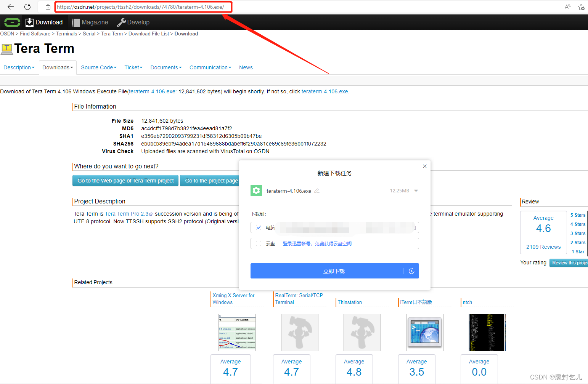Click the Xming X Server screenshot thumbnail
This screenshot has height=384, width=588.
click(237, 333)
